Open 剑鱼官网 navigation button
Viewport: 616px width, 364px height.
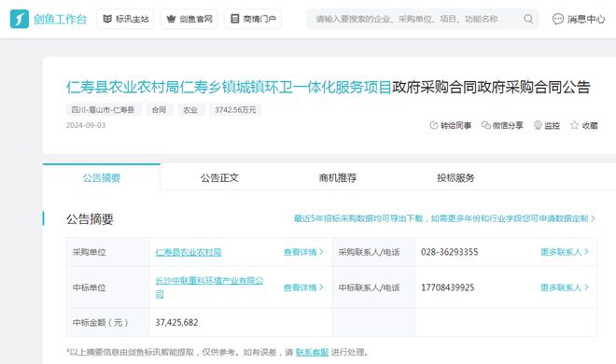[x=189, y=19]
